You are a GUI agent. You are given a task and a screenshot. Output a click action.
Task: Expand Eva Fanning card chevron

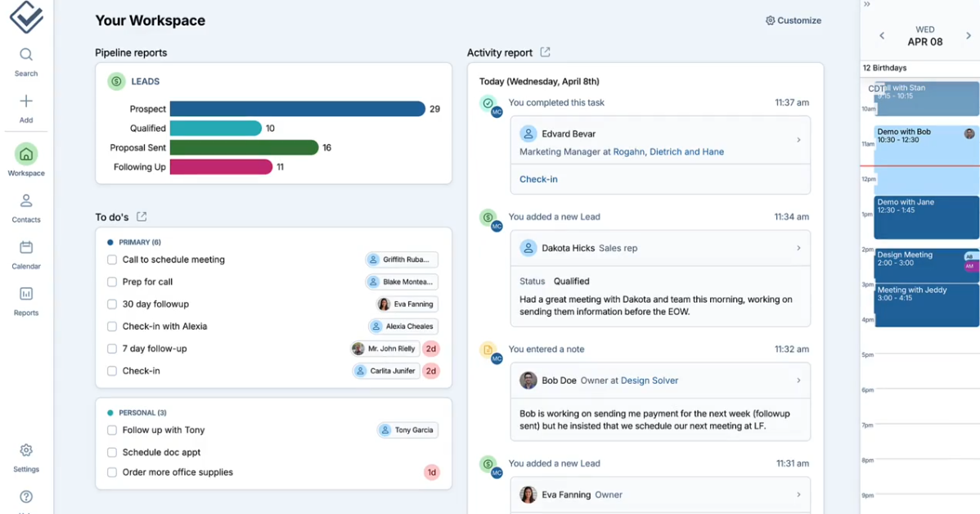tap(798, 494)
